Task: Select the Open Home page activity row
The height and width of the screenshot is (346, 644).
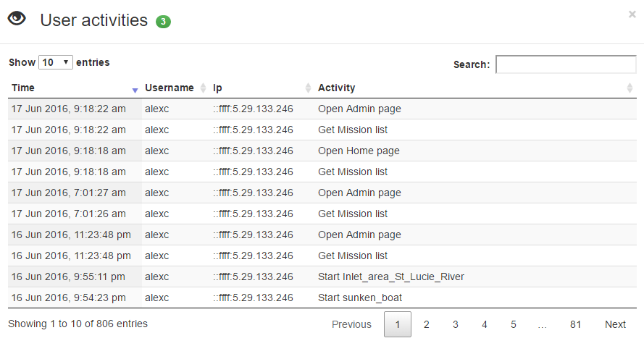Action: [322, 151]
